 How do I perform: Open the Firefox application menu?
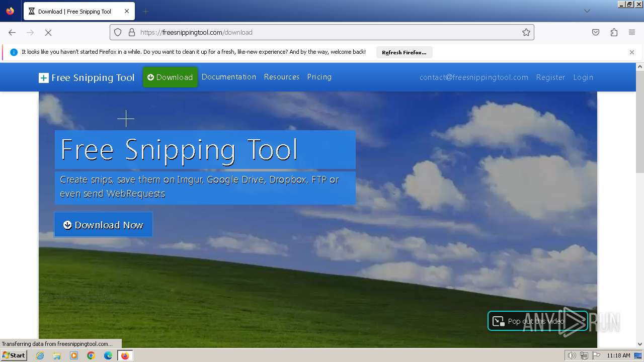[632, 32]
